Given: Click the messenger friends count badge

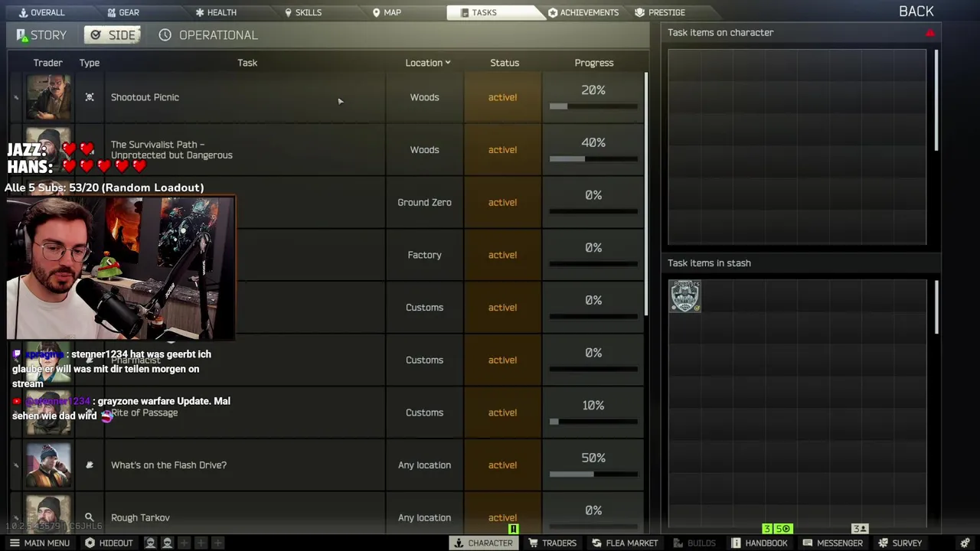Looking at the screenshot, I should pyautogui.click(x=860, y=529).
